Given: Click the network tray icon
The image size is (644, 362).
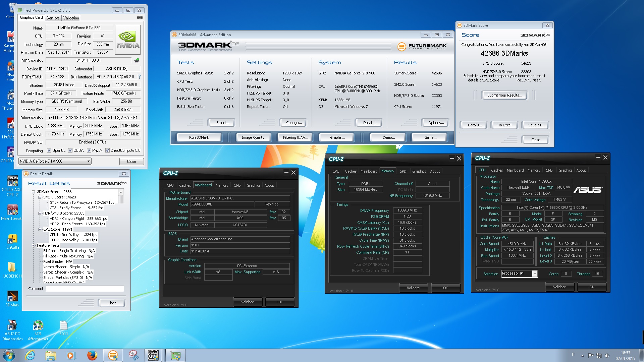Looking at the screenshot, I should (x=599, y=355).
